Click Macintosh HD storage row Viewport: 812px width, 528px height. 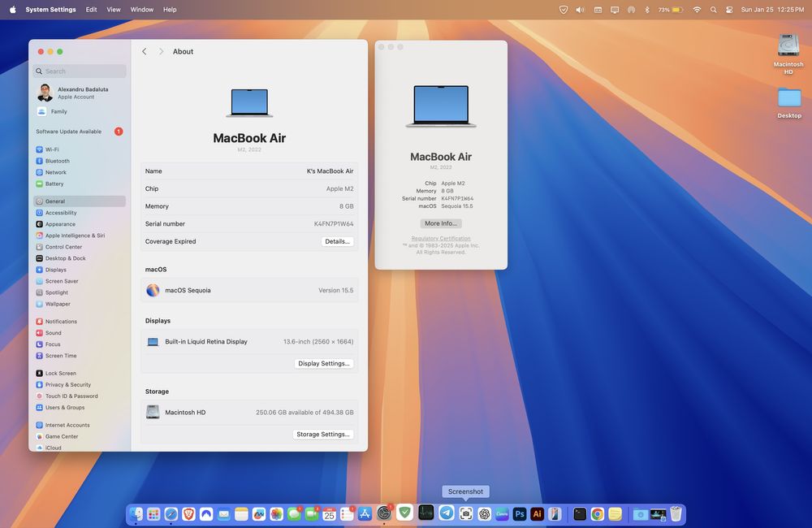coord(249,413)
